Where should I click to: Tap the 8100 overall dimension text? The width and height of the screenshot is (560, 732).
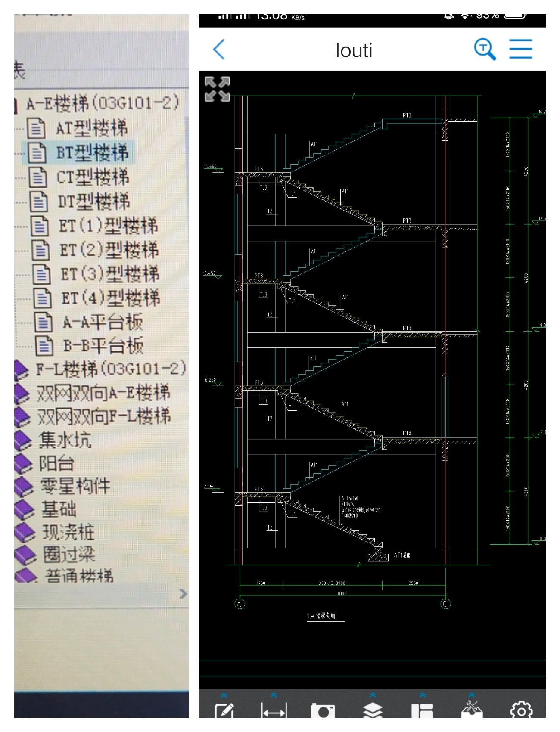coord(342,593)
